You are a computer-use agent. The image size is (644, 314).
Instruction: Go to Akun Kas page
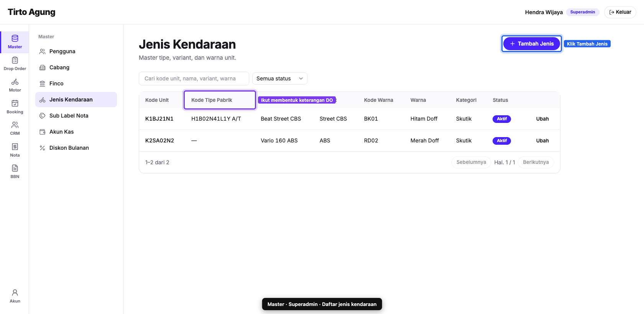coord(76,132)
